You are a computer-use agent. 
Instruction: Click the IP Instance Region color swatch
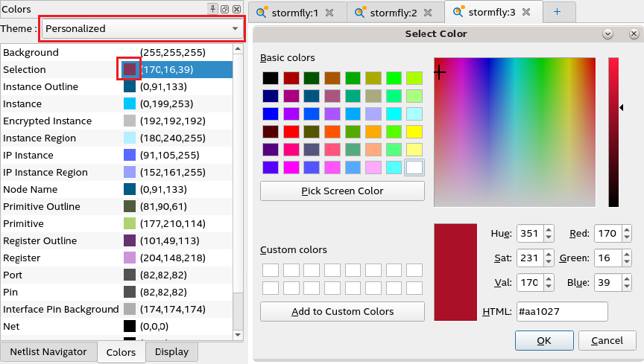pyautogui.click(x=130, y=173)
